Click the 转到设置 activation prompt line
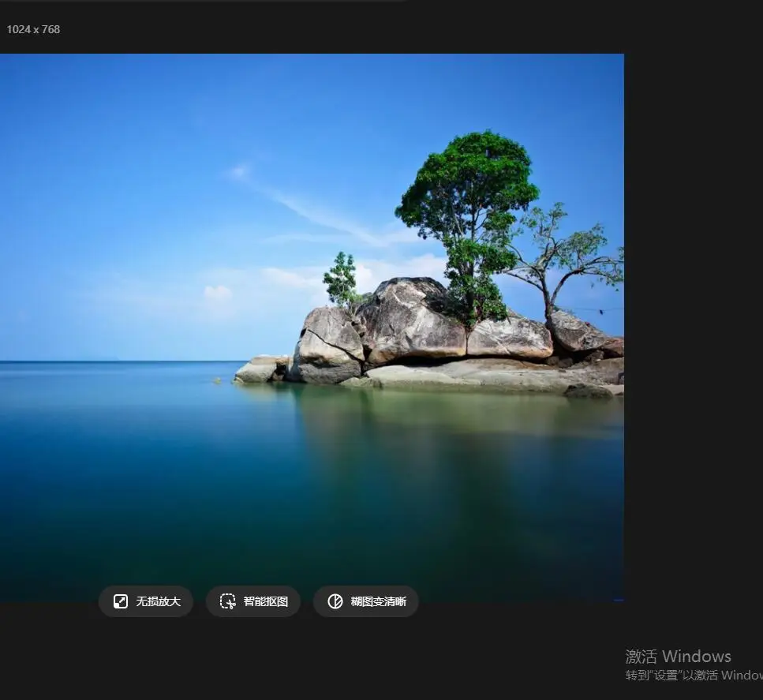The image size is (763, 700). click(694, 676)
